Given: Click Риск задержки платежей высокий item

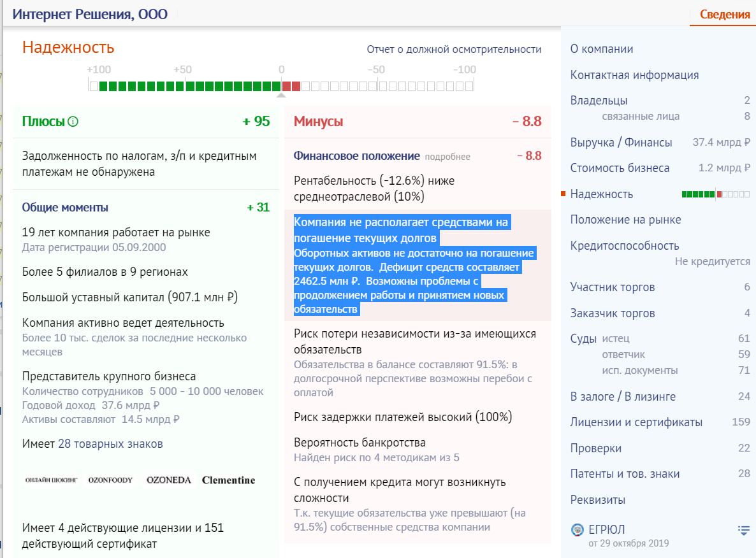Looking at the screenshot, I should click(x=403, y=417).
